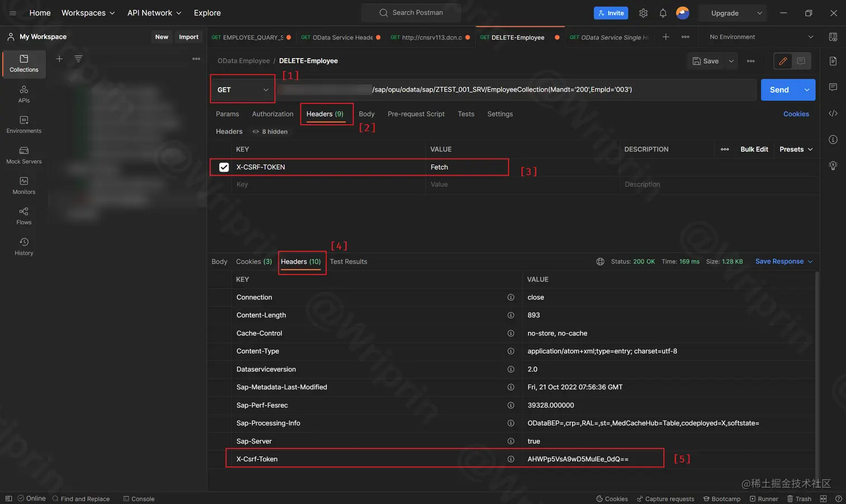Viewport: 846px width, 504px height.
Task: Switch to the Params tab
Action: click(227, 114)
